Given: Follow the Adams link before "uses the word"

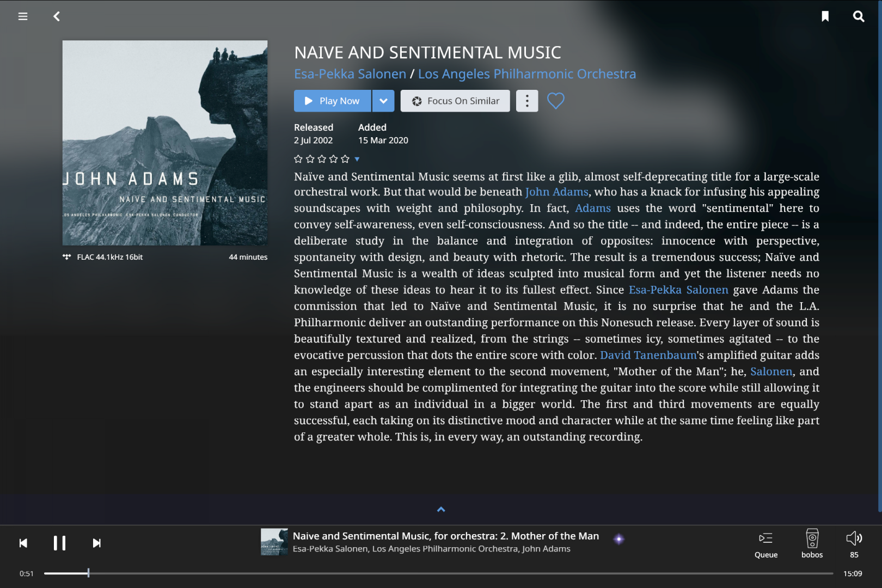Looking at the screenshot, I should click(593, 208).
